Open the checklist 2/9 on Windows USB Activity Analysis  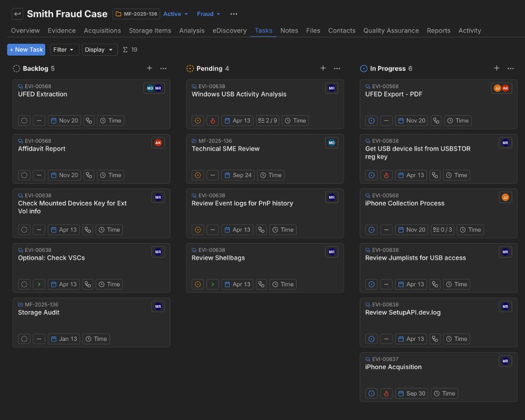tap(268, 120)
